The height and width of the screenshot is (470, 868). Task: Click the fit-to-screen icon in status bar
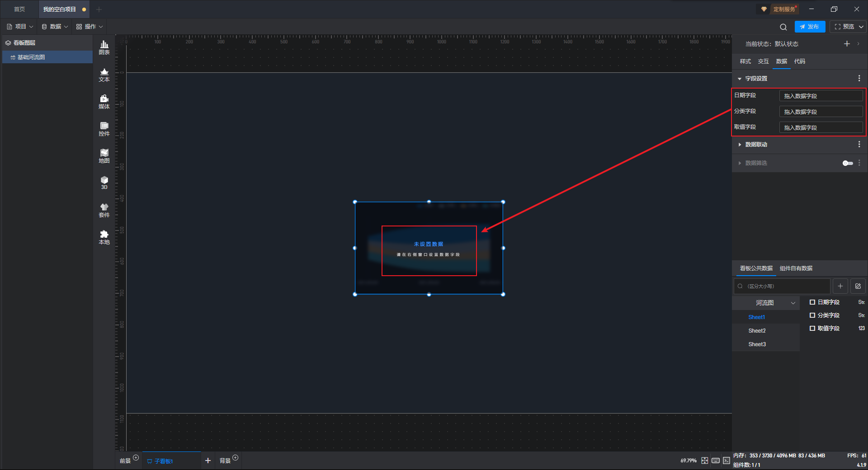705,461
